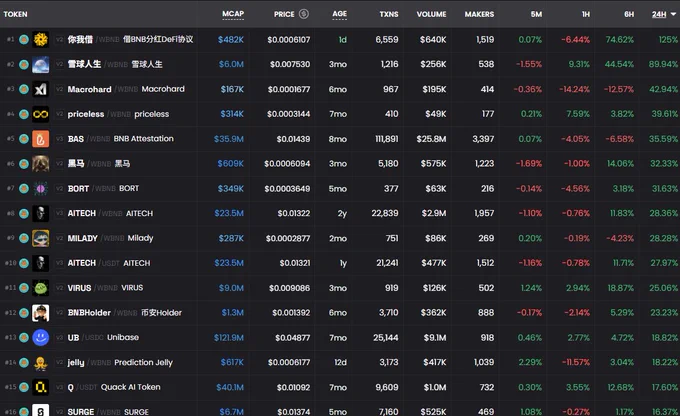Open the priceless /WBNB pair
Image resolution: width=680 pixels, height=416 pixels.
tap(340, 114)
